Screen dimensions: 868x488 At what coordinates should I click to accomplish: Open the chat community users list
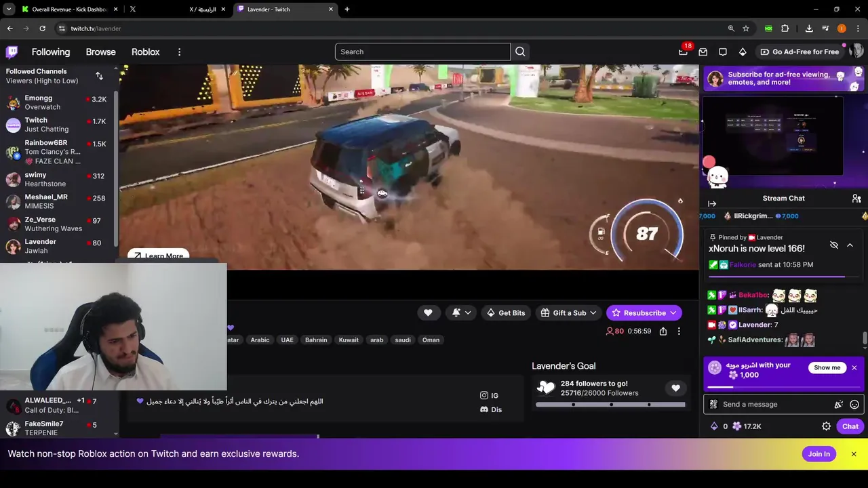[x=856, y=199]
